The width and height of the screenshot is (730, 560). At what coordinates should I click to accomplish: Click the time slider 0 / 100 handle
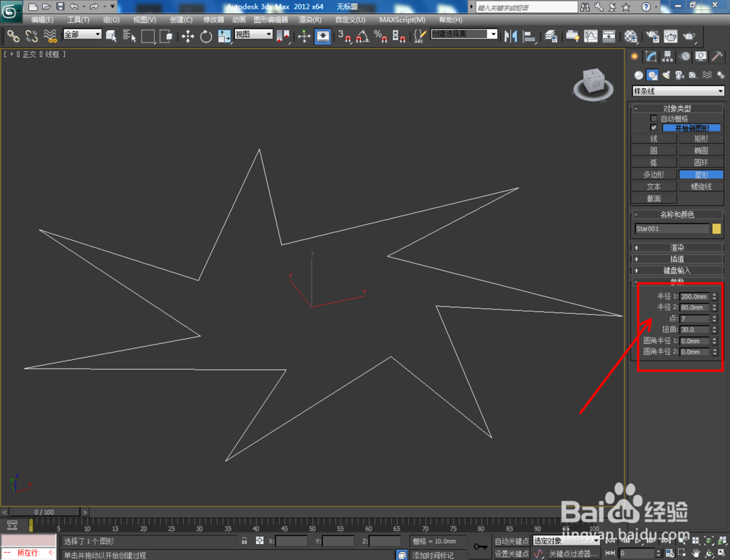(45, 512)
